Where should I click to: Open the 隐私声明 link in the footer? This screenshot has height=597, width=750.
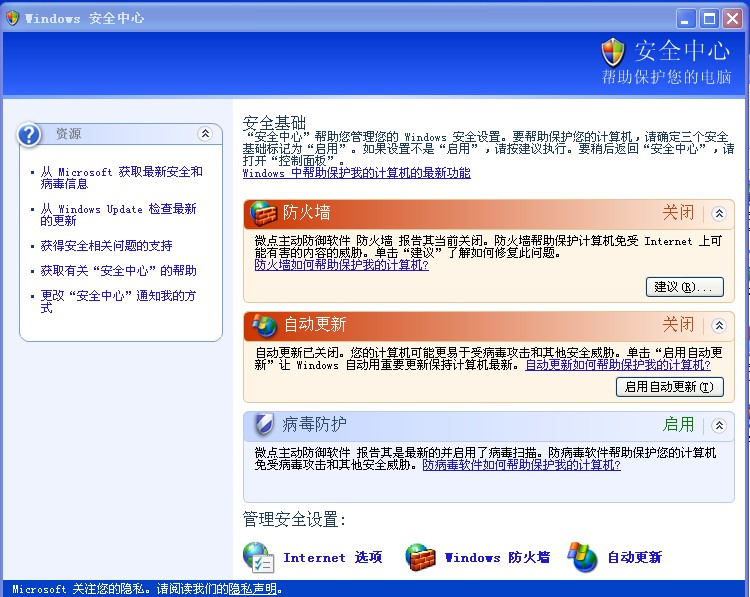pyautogui.click(x=253, y=589)
